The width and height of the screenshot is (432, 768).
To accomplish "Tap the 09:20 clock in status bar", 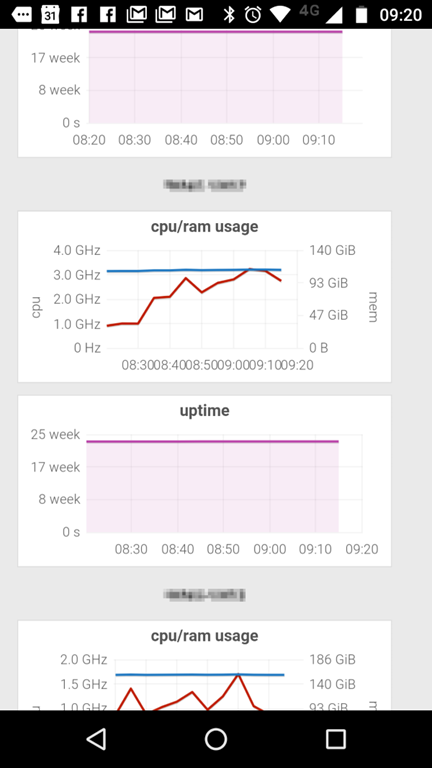I will pyautogui.click(x=401, y=15).
